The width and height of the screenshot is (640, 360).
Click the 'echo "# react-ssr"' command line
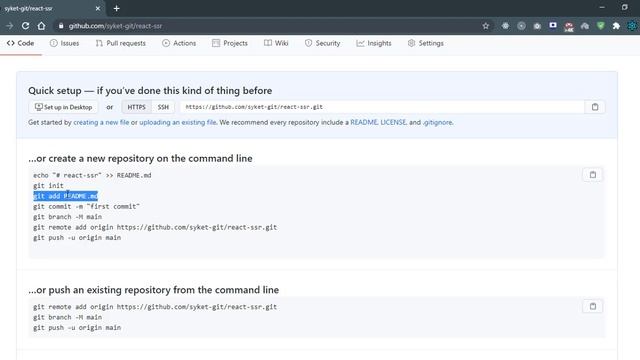[92, 175]
